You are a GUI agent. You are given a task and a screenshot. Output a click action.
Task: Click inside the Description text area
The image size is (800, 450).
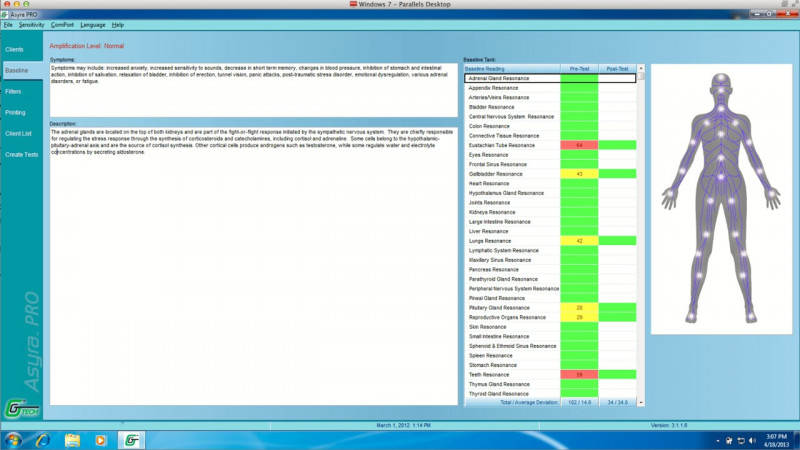pyautogui.click(x=254, y=266)
